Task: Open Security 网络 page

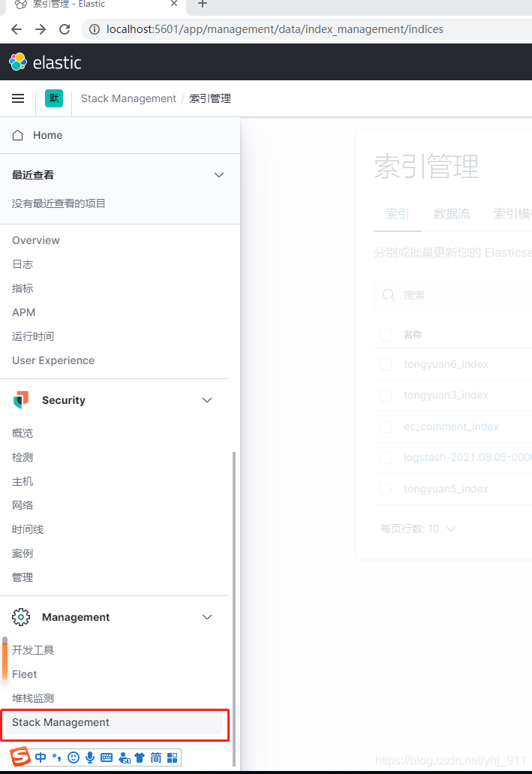Action: 23,505
